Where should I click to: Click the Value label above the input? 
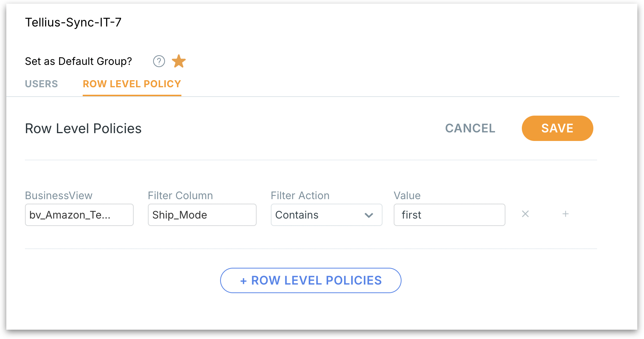click(x=407, y=195)
